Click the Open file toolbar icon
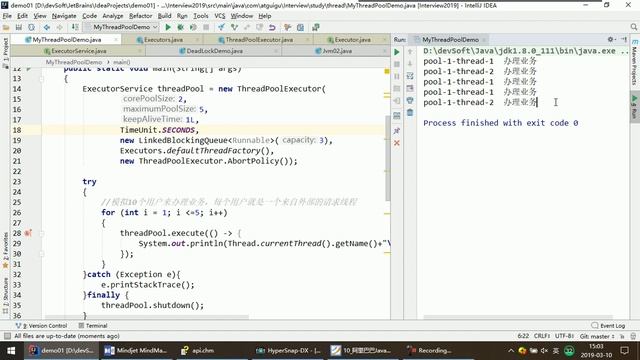 pyautogui.click(x=6, y=27)
